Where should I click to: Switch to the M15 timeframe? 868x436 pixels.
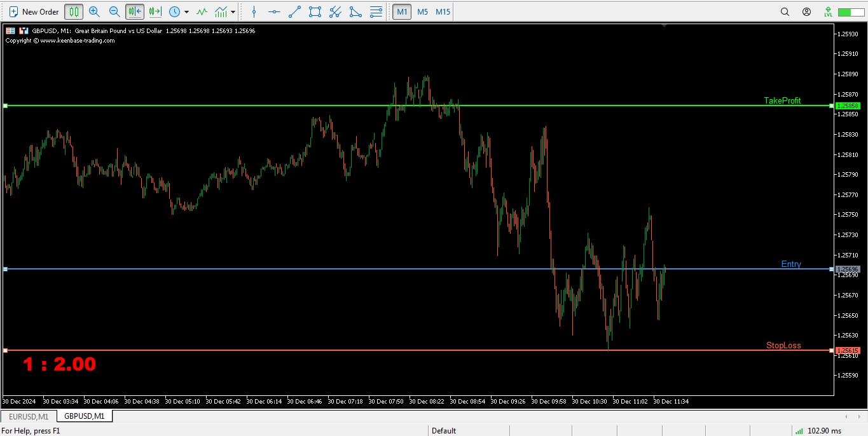[443, 11]
